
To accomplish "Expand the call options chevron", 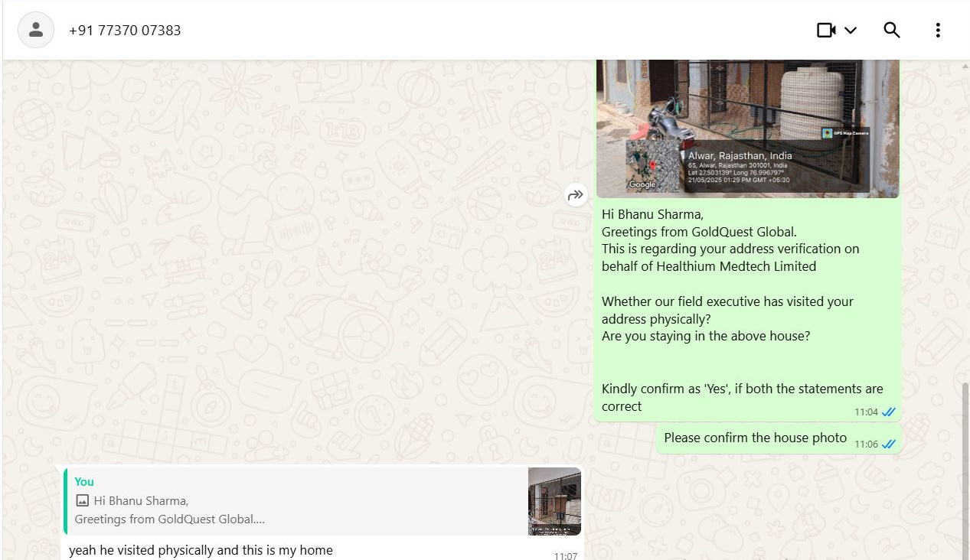I will click(x=851, y=31).
